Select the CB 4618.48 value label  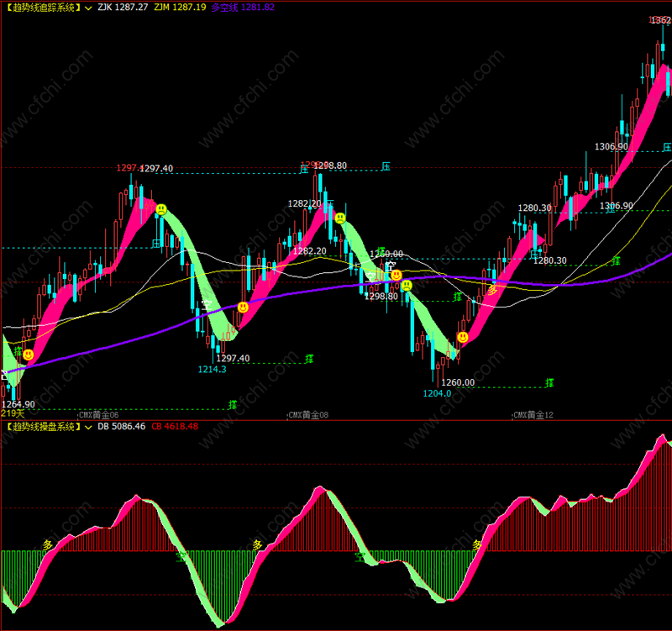(x=175, y=427)
